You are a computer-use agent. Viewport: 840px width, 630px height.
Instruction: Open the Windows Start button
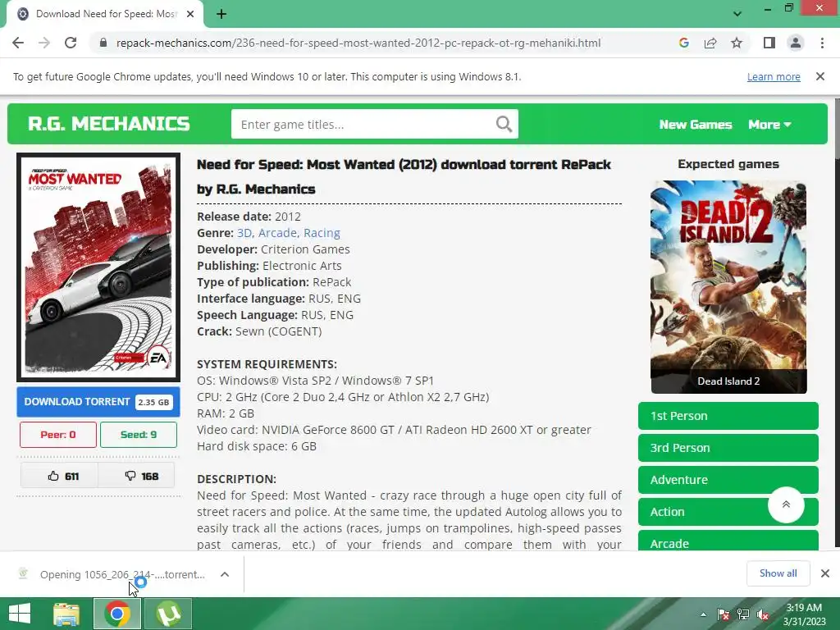20,614
